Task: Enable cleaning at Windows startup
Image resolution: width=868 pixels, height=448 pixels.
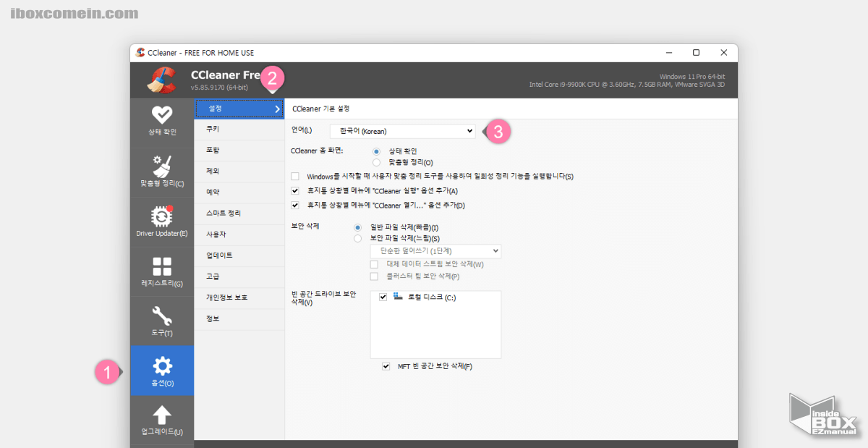Action: click(x=294, y=176)
